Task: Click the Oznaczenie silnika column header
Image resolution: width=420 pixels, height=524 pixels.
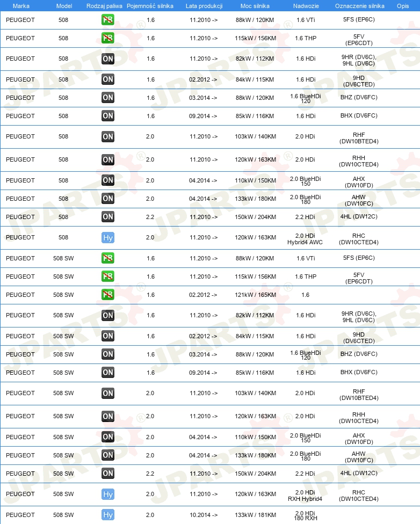Action: tap(360, 6)
